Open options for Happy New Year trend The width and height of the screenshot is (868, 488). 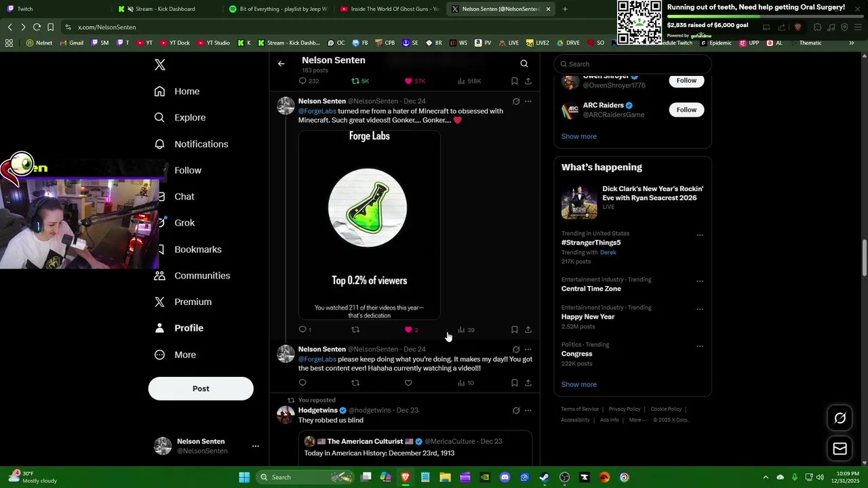click(700, 309)
